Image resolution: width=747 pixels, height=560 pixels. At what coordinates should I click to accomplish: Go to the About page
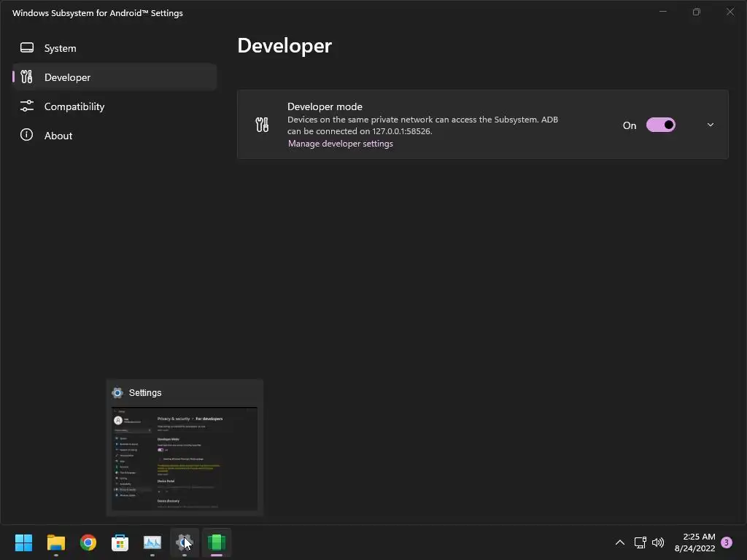click(115, 135)
